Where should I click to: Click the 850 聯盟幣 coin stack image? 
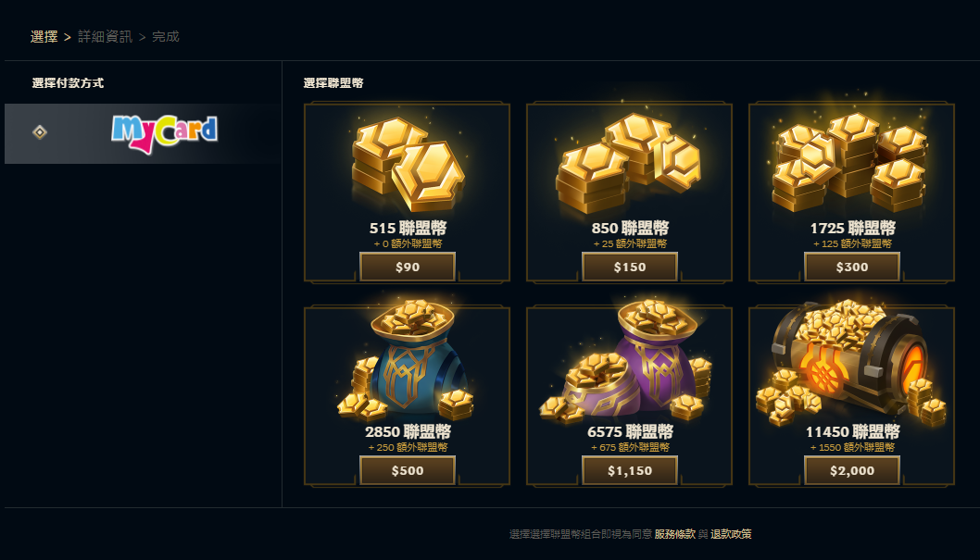(629, 163)
